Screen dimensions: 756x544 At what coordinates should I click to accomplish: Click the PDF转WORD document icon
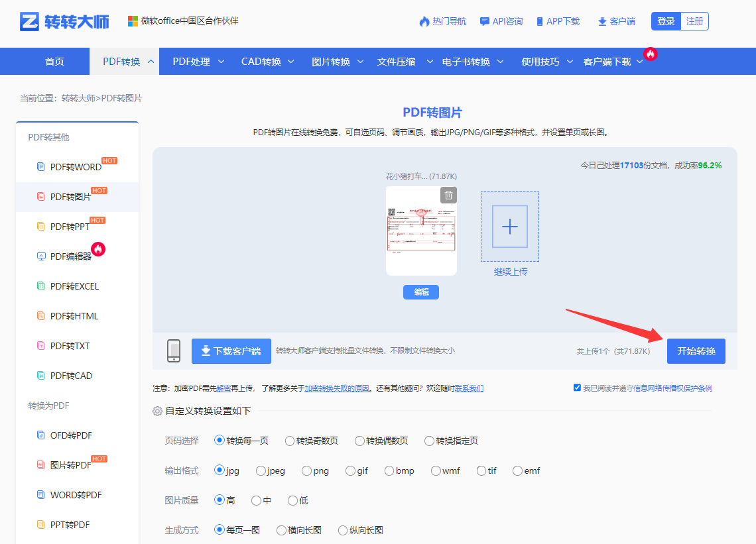pos(41,167)
